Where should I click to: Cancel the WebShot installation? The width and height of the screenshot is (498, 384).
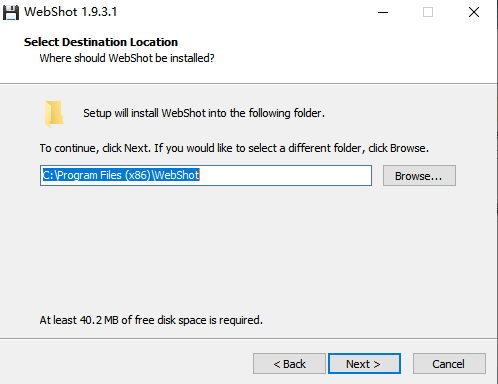(449, 364)
